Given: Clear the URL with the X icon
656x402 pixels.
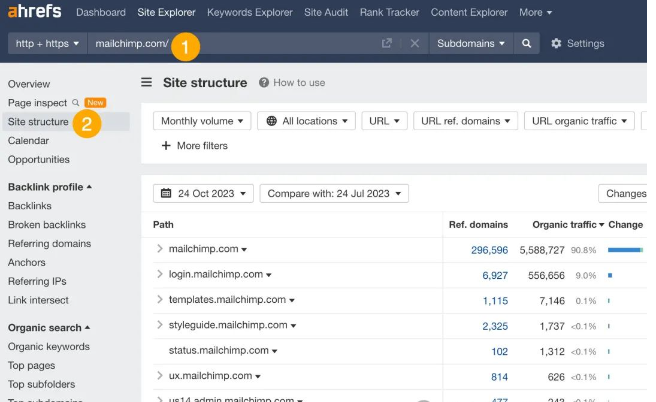Looking at the screenshot, I should [415, 44].
